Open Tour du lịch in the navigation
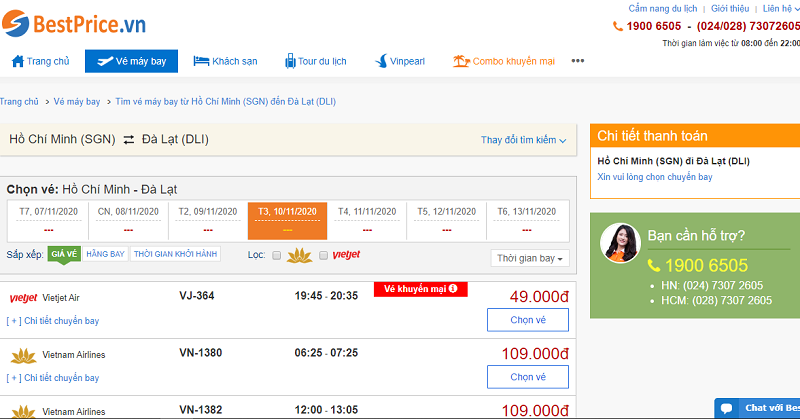Viewport: 800px width, 420px height. (x=315, y=61)
